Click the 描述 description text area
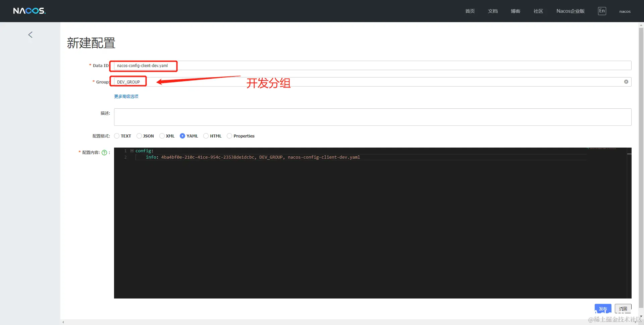This screenshot has height=325, width=644. coord(373,117)
